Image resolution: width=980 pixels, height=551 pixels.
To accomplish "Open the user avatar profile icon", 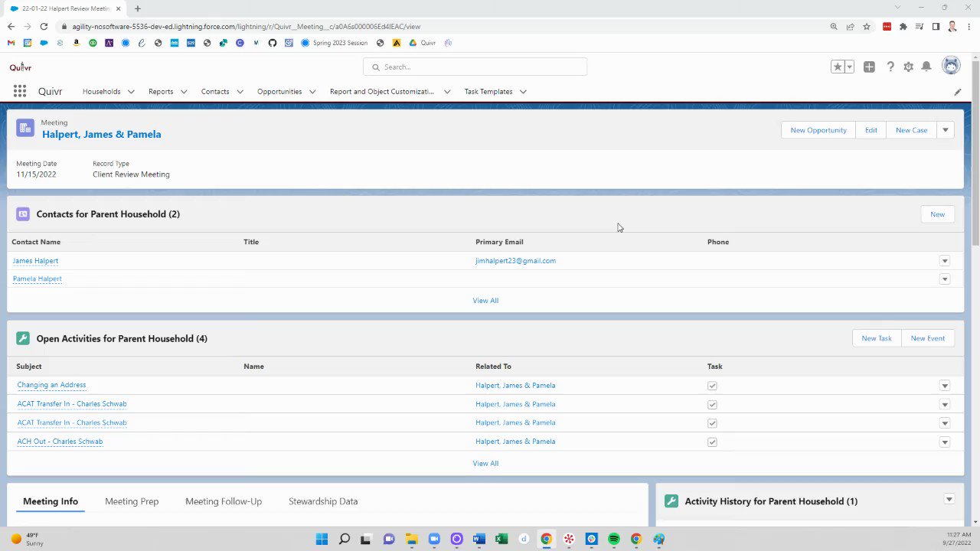I will 950,67.
